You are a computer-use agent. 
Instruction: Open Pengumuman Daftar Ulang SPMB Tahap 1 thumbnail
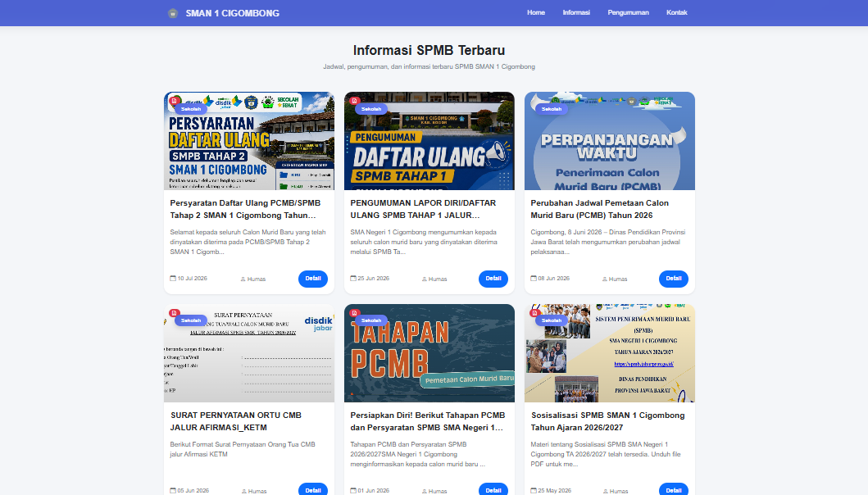coord(429,141)
